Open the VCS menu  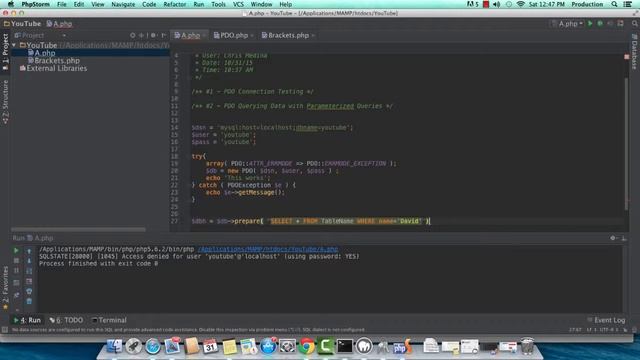(238, 4)
